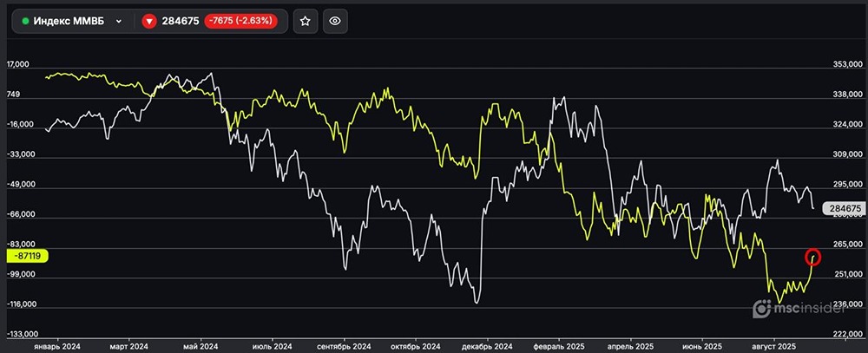
Task: Click the yellow -87119 value label
Action: 27,256
